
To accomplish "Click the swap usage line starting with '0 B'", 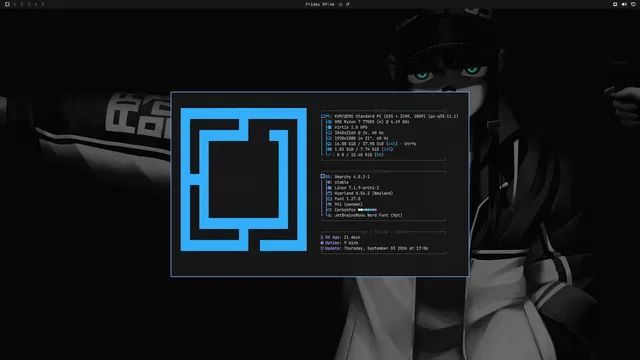I will 360,155.
